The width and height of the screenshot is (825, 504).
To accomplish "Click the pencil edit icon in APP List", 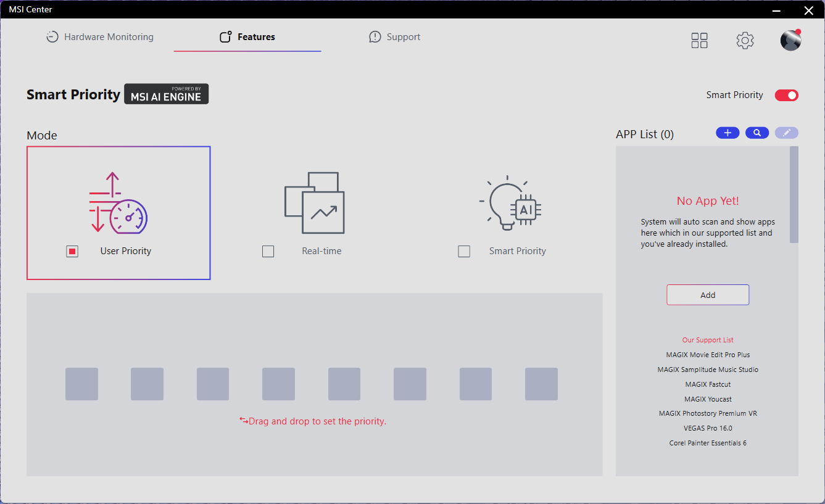I will [x=787, y=133].
